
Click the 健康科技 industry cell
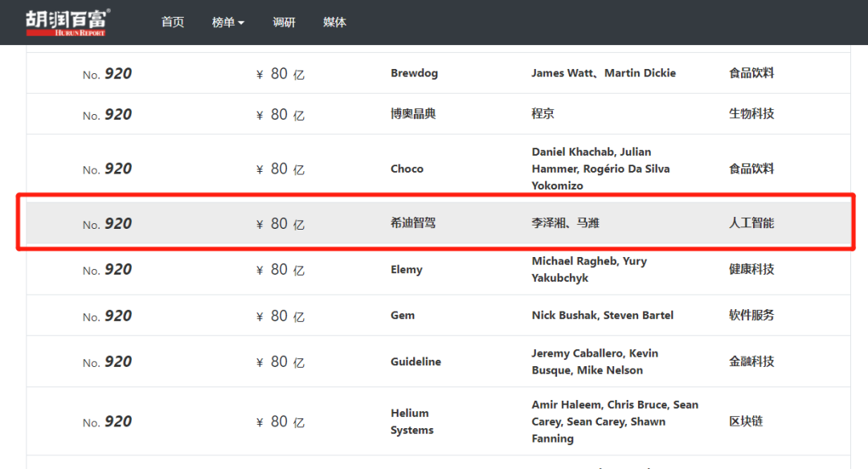pos(751,269)
